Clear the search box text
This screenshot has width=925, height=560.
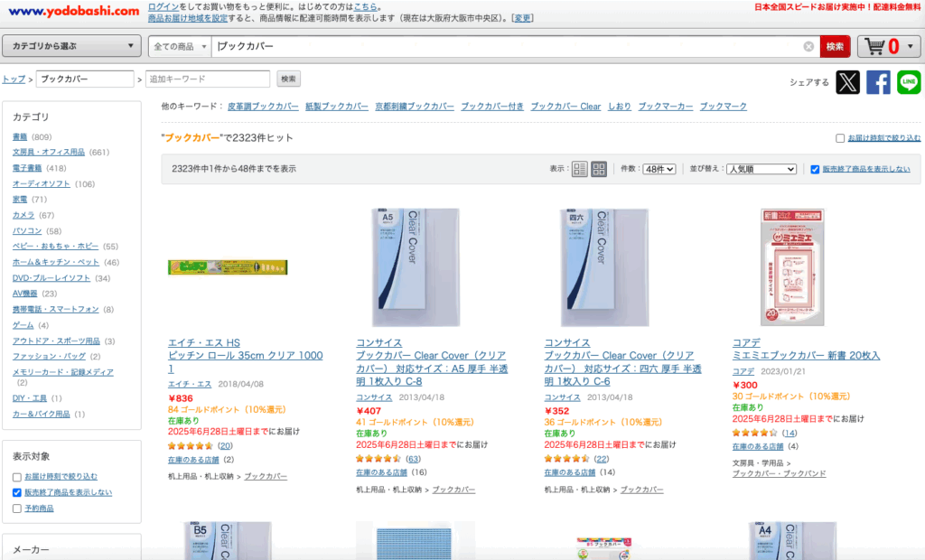tap(808, 47)
